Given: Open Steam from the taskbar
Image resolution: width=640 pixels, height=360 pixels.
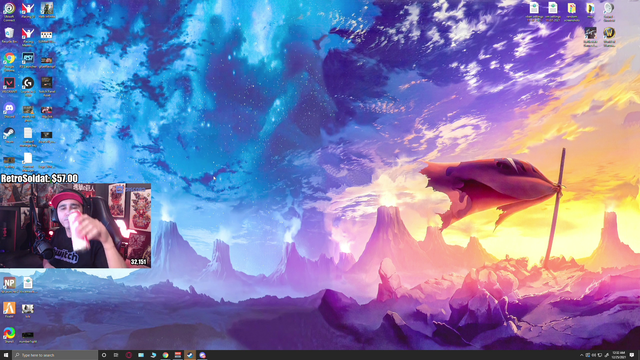Looking at the screenshot, I should [190, 355].
